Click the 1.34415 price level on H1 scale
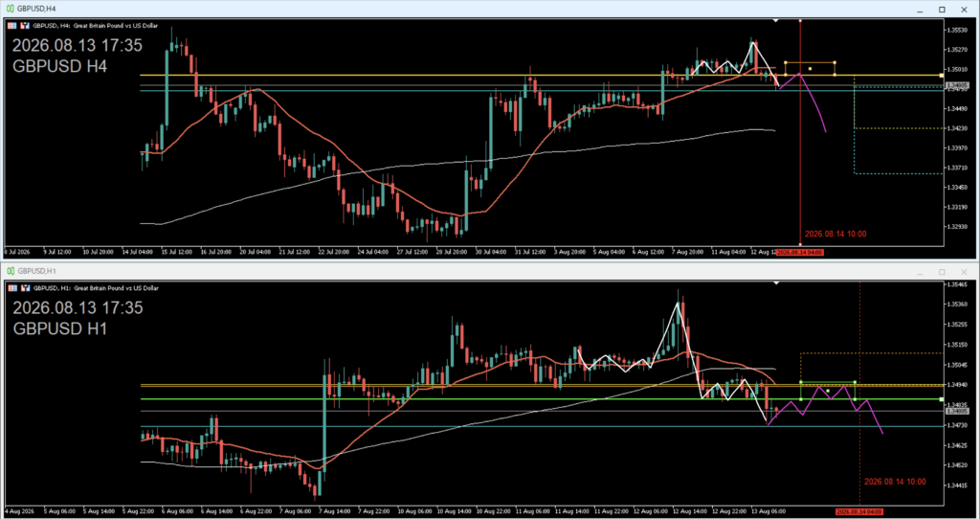The height and width of the screenshot is (519, 980). point(957,485)
